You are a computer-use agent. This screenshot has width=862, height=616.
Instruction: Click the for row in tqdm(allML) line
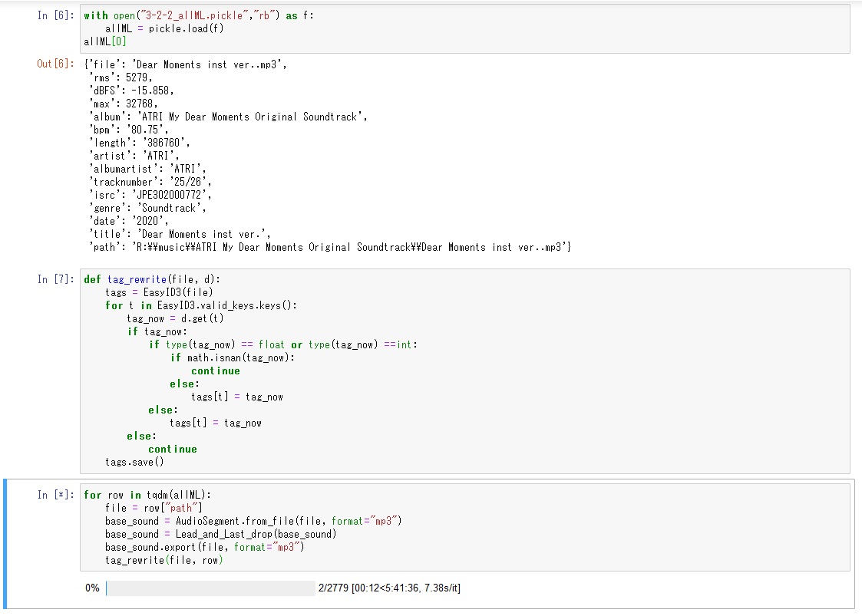click(147, 495)
